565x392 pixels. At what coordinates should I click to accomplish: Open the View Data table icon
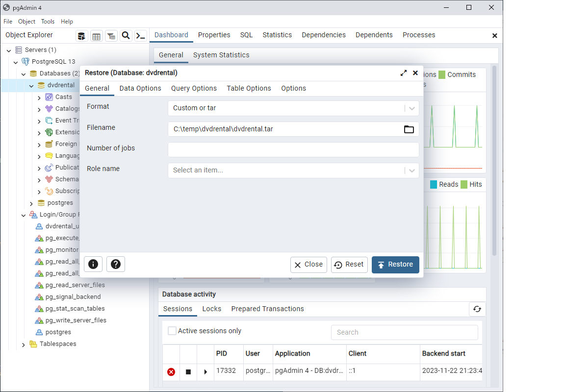coord(96,36)
